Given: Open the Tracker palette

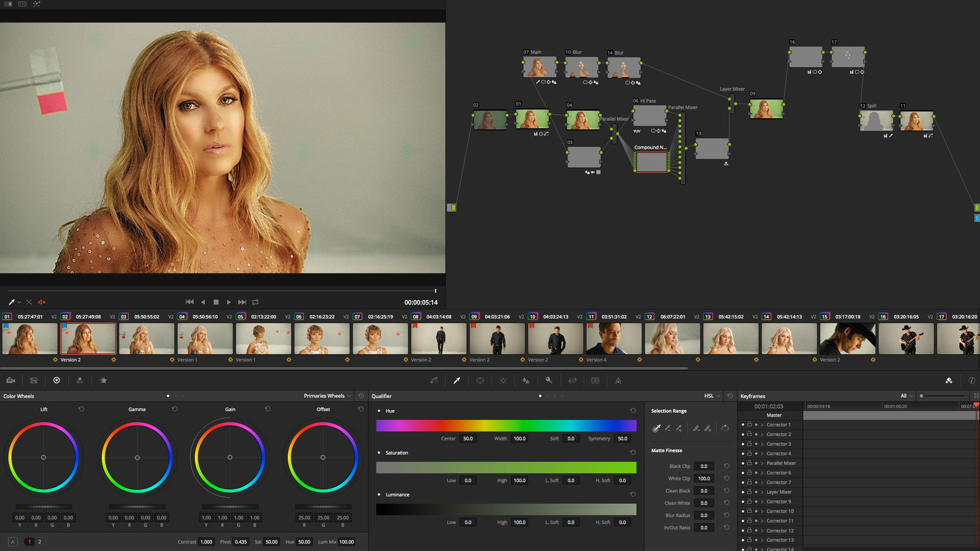Looking at the screenshot, I should click(503, 381).
